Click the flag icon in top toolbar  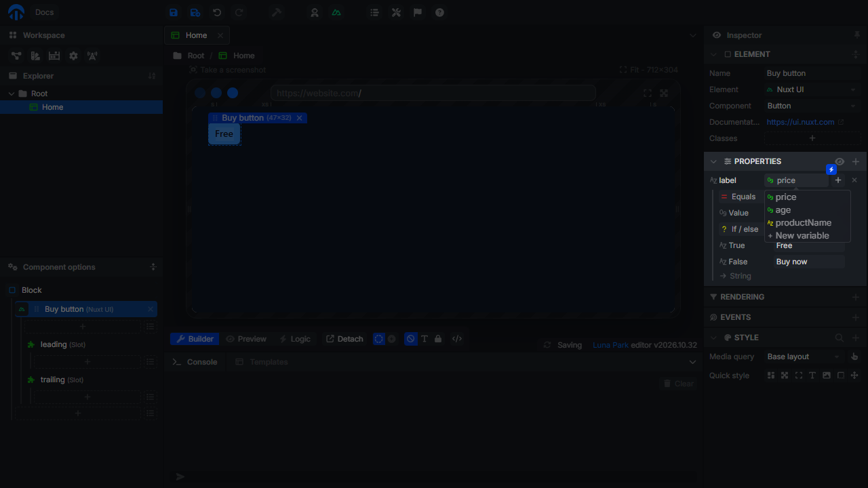pos(418,12)
